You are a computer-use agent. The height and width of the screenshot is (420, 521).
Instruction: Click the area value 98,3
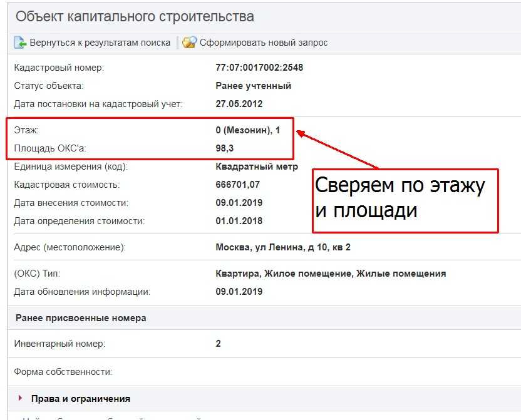(225, 148)
